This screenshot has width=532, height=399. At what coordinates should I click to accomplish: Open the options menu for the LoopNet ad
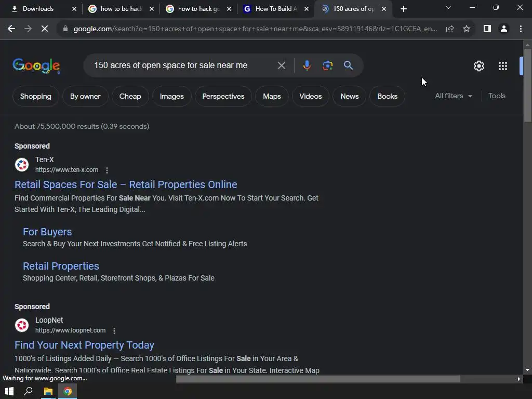click(x=114, y=330)
